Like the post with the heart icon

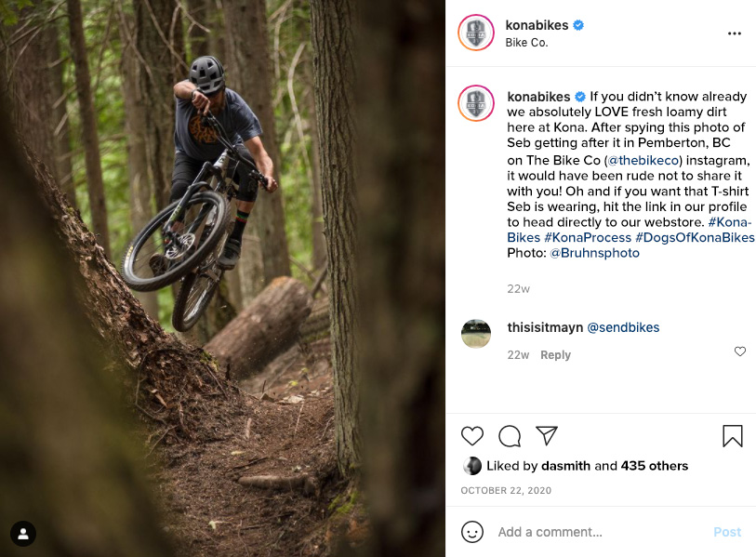tap(472, 436)
